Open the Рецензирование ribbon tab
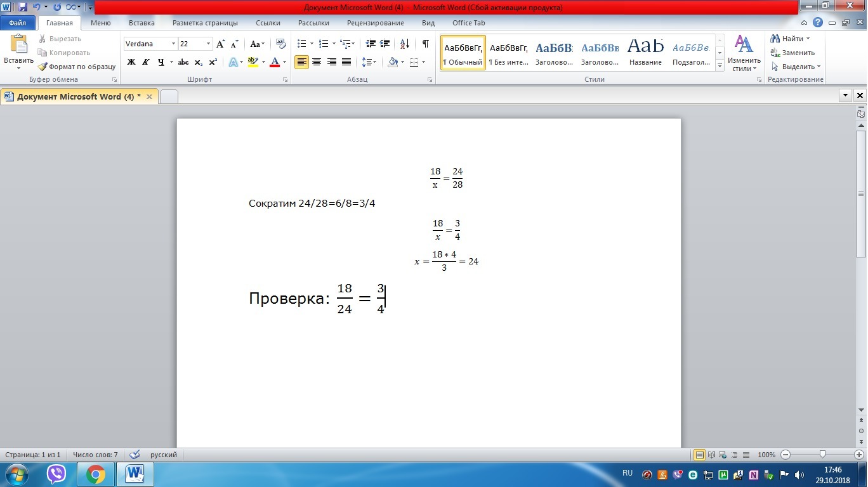Viewport: 868px width, 487px height. coord(375,23)
